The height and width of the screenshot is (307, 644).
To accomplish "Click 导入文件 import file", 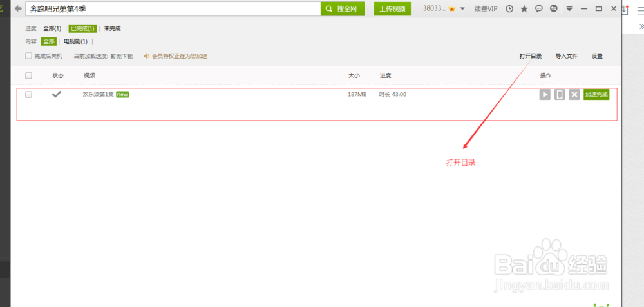I will [566, 56].
